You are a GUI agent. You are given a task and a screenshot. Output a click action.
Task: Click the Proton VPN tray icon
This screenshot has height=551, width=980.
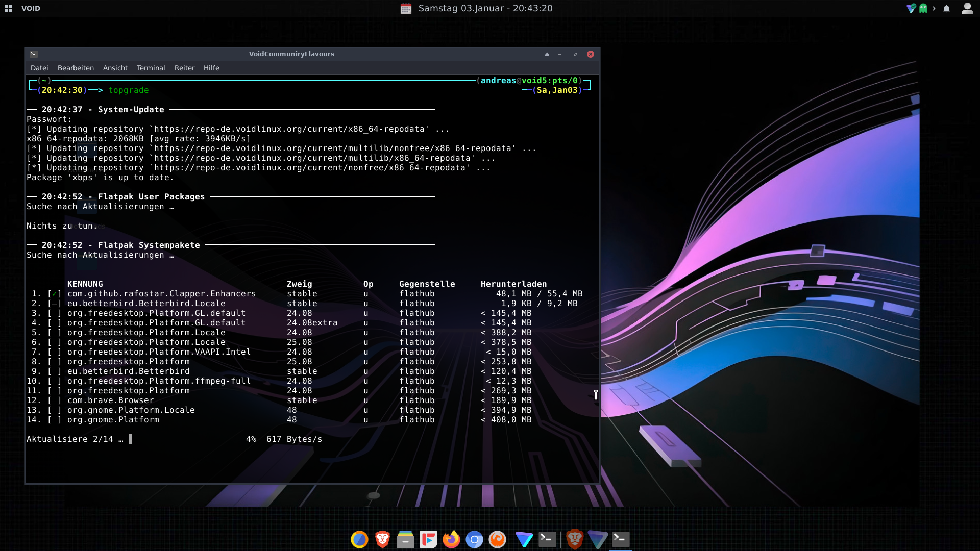pos(911,8)
